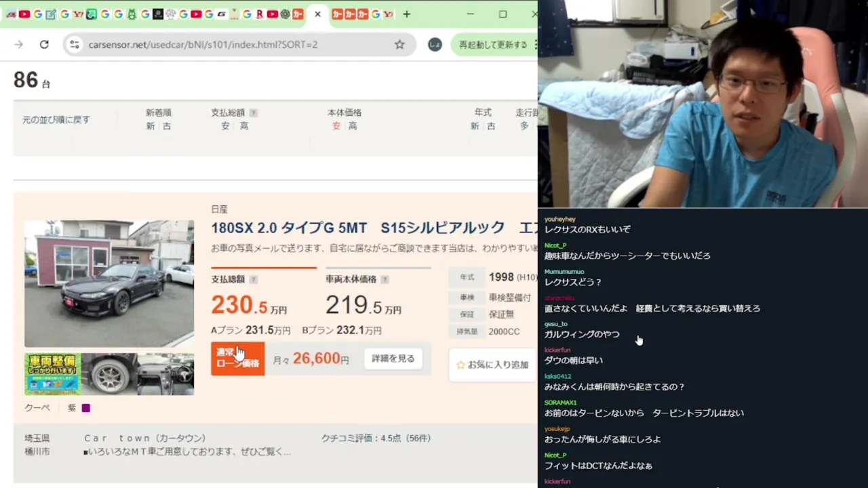Click chat message レクサスのRXもいいぞ

(587, 230)
